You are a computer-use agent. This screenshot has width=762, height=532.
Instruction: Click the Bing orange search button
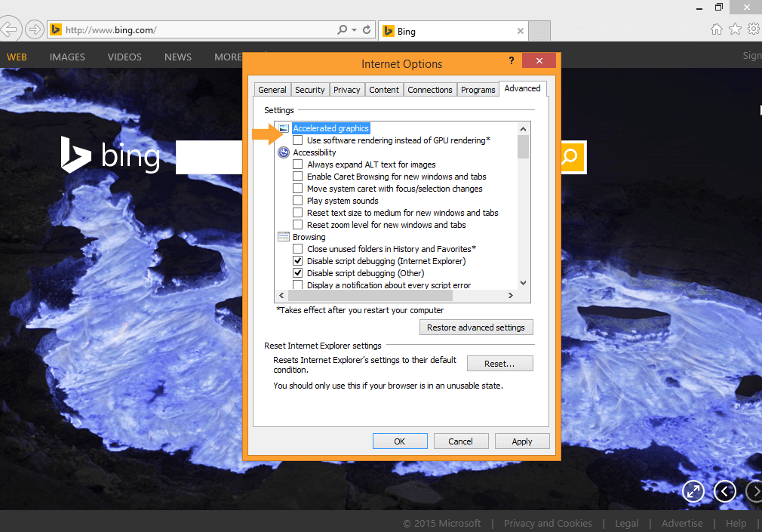573,157
